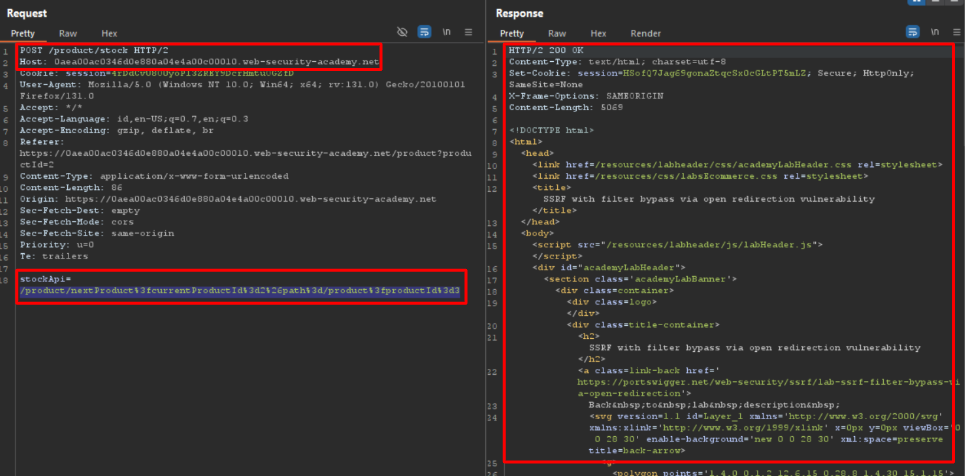Screen dimensions: 966x476
Task: Select the Pretty tab in Response panel
Action: click(512, 33)
